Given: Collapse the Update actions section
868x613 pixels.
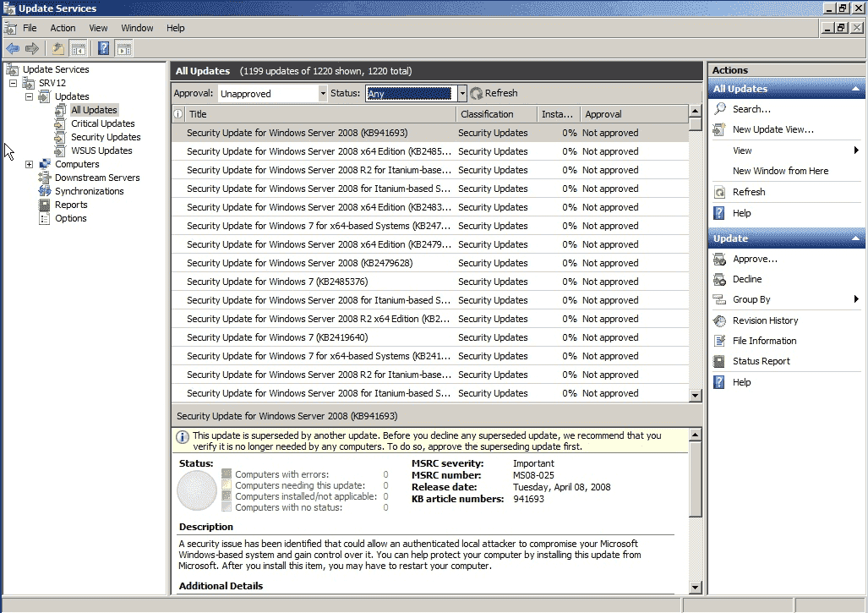Looking at the screenshot, I should (x=855, y=238).
